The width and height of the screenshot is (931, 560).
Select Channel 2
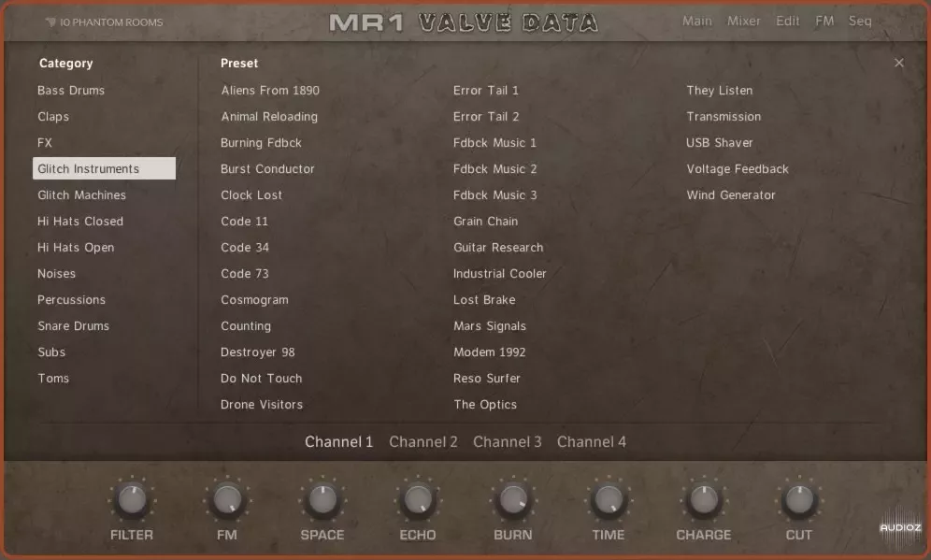click(423, 442)
